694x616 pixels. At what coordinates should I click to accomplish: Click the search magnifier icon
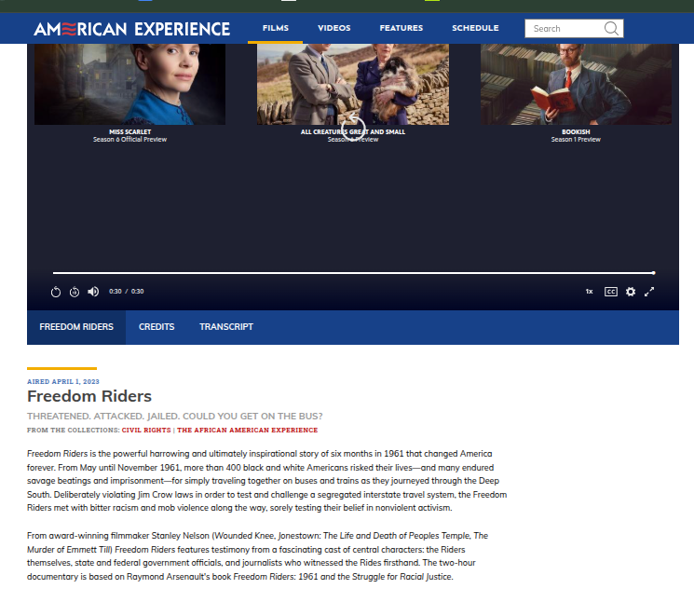click(611, 28)
